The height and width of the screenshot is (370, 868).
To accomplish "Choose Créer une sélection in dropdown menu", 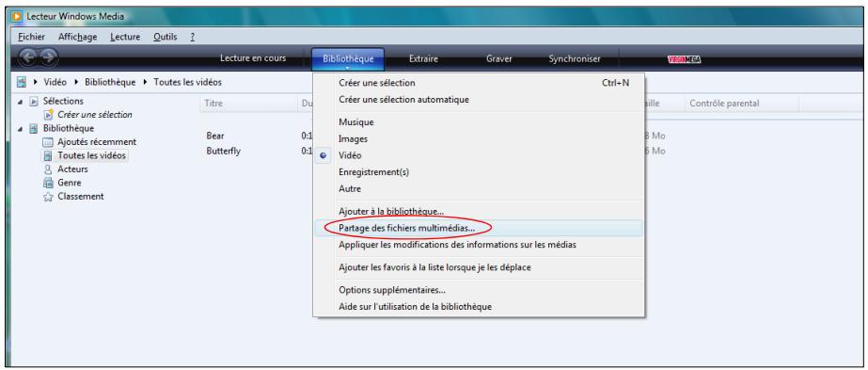I will click(479, 83).
